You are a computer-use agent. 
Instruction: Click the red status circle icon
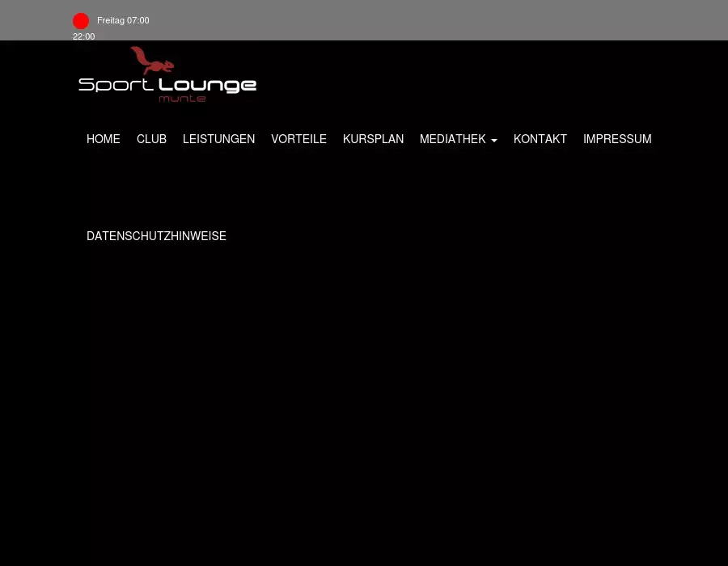[x=81, y=21]
